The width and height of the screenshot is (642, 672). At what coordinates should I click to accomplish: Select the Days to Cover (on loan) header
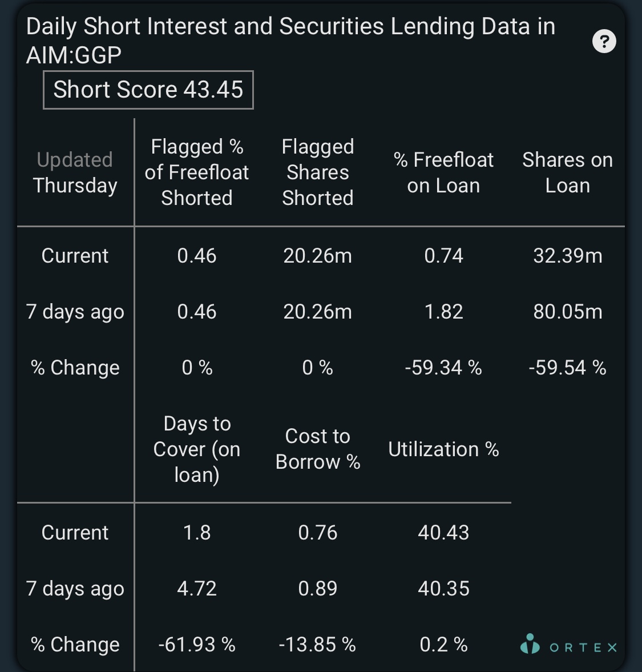[196, 449]
